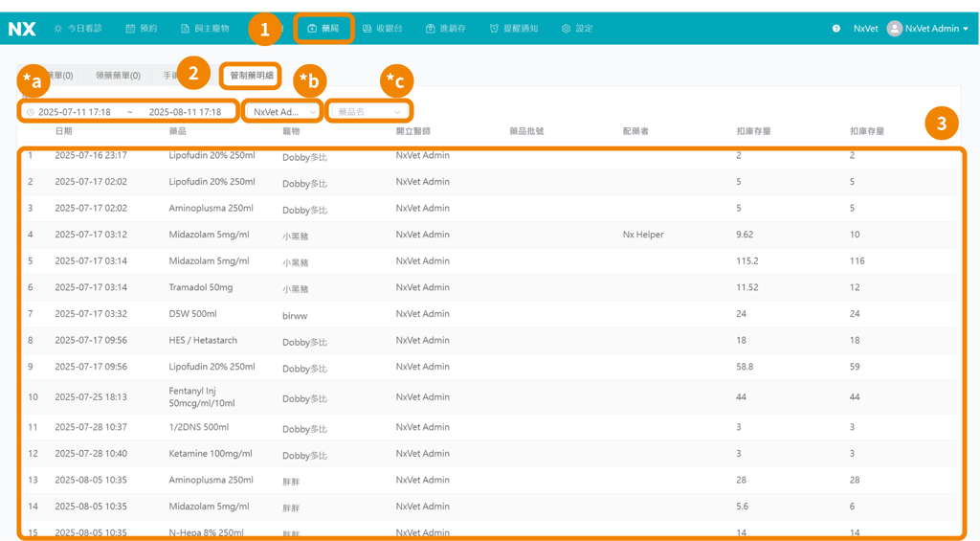Click 小黑豬 pet name in row 4
The image size is (980, 541).
296,237
